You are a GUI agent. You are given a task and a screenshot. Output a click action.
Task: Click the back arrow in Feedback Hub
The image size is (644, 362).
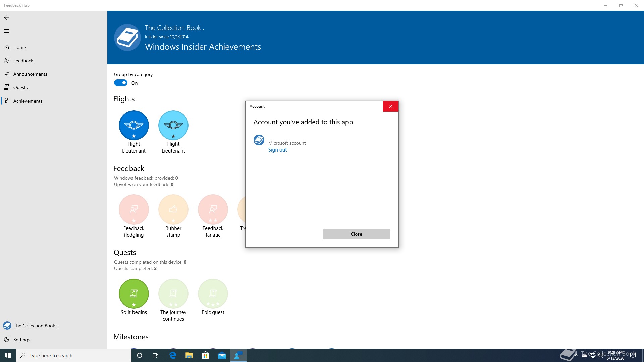click(7, 17)
